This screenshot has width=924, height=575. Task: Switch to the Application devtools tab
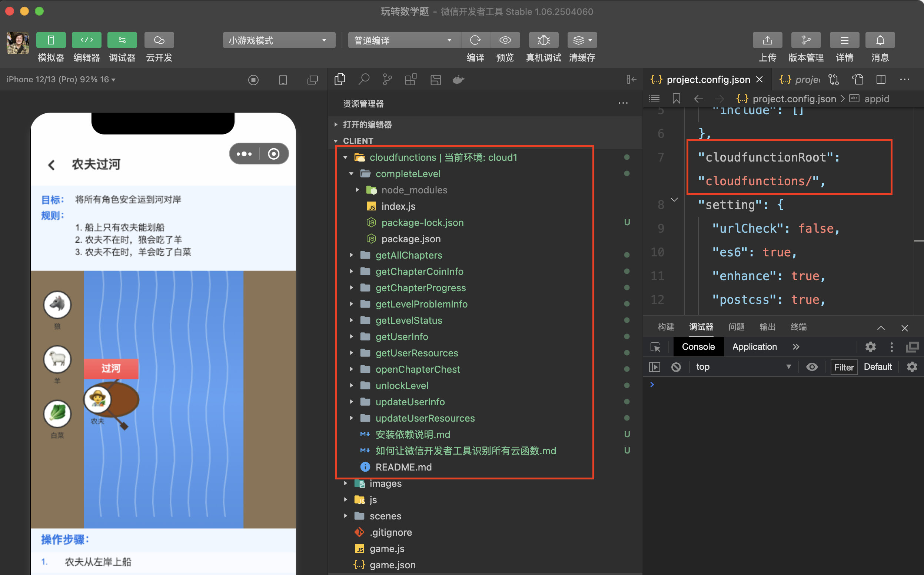pyautogui.click(x=754, y=347)
